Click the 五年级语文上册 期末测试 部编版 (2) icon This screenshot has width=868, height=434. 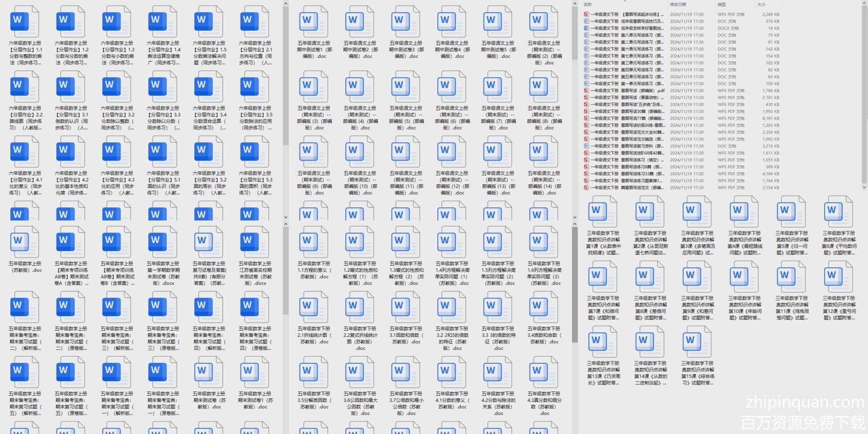[545, 21]
